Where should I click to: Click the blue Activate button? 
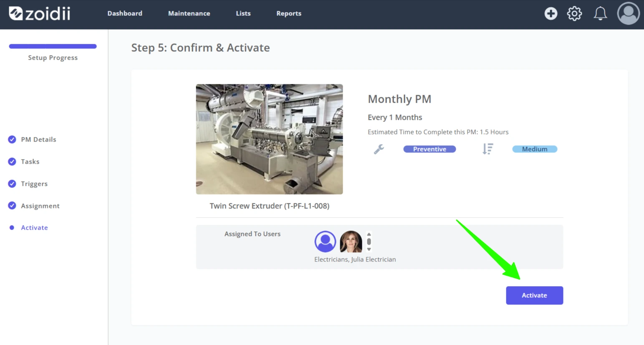(x=534, y=295)
